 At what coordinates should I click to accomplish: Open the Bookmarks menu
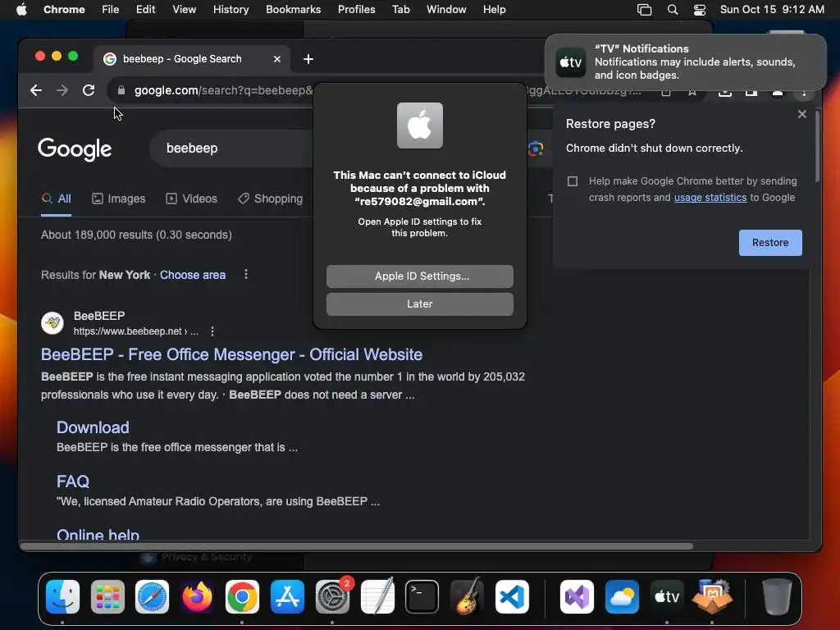[293, 10]
